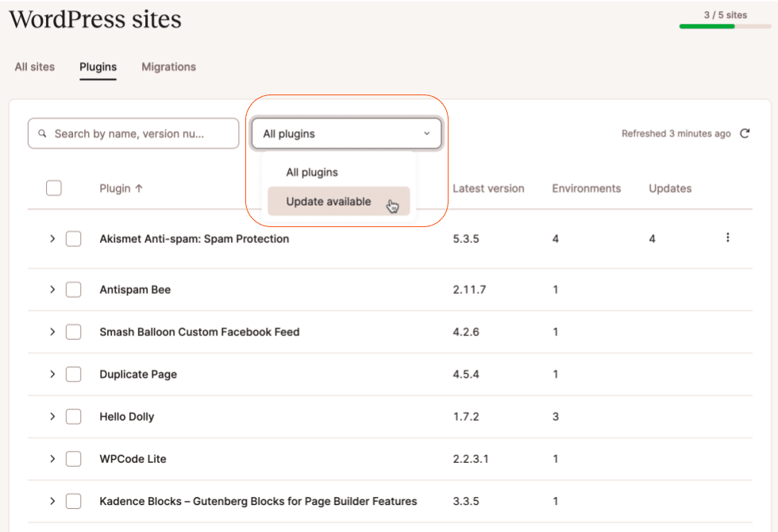Tick the checkbox for Antispam Bee

tap(73, 289)
